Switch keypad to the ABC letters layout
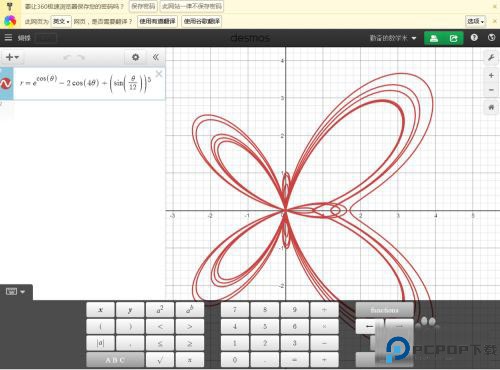500x370 pixels. [x=115, y=360]
